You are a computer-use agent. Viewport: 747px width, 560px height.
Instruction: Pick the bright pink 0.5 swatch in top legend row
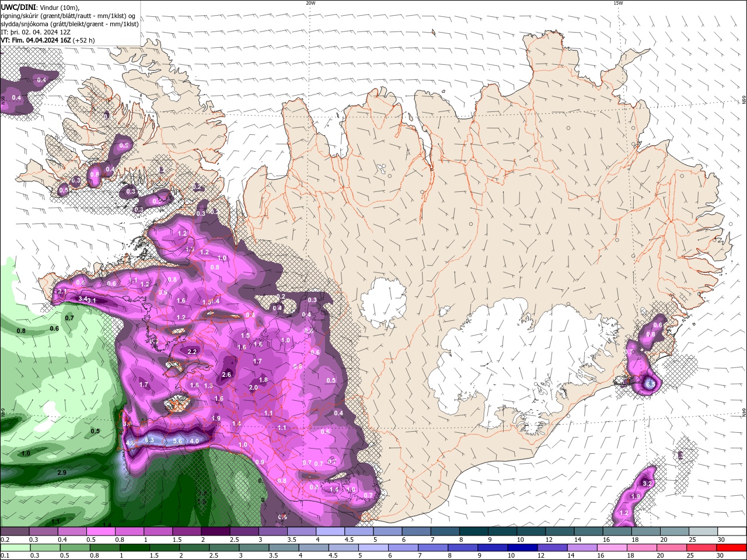click(100, 531)
